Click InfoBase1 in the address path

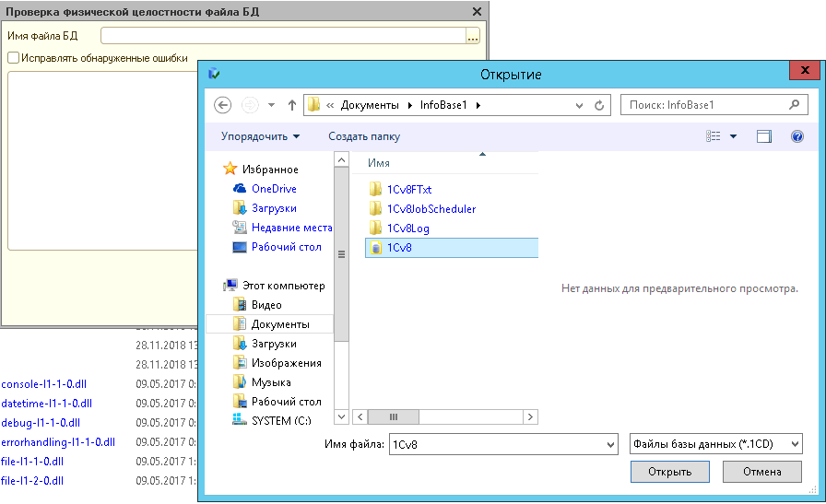[443, 105]
